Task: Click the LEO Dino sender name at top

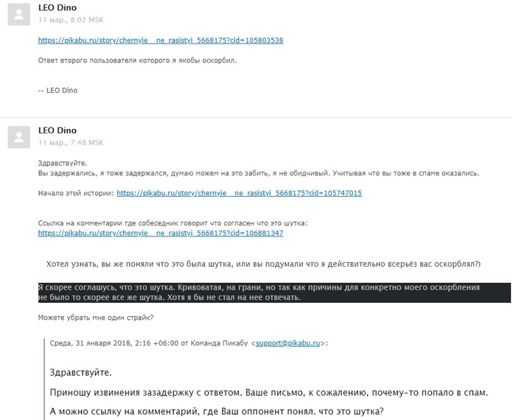Action: 57,7
